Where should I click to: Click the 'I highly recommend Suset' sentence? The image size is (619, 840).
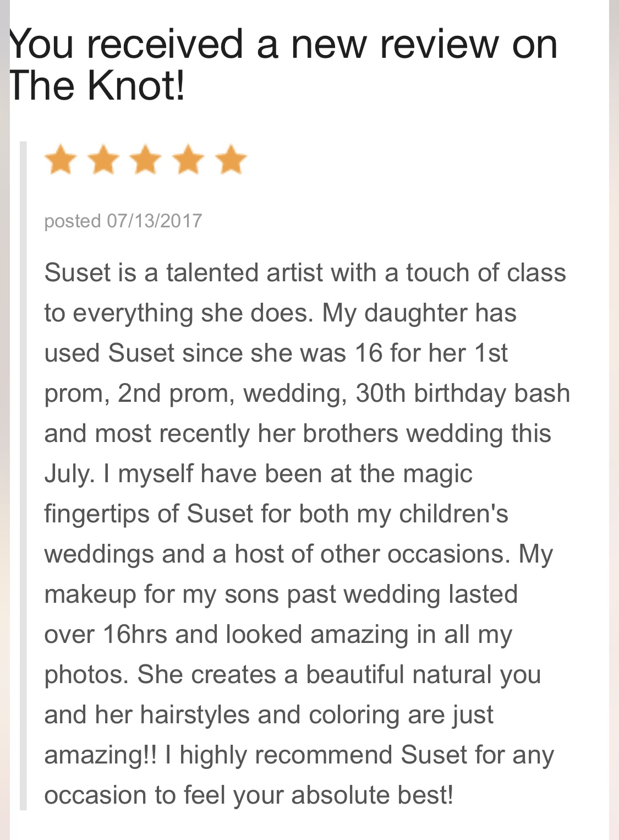[359, 755]
